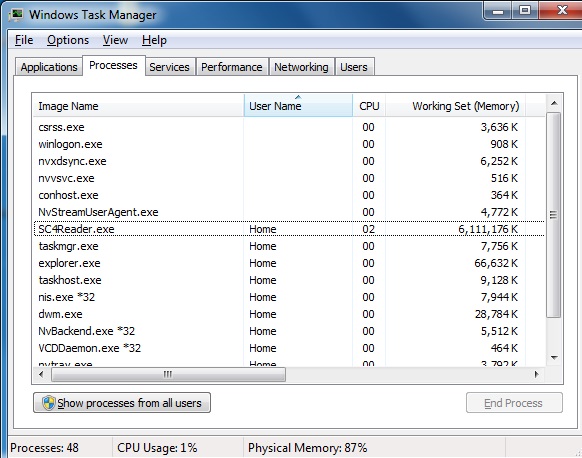The height and width of the screenshot is (458, 582).
Task: Select the nvxdsync.exe process
Action: [289, 161]
